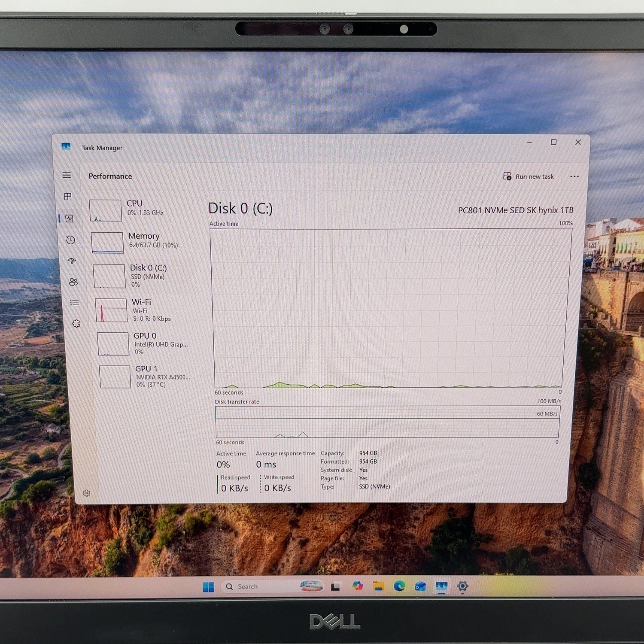The width and height of the screenshot is (644, 644).
Task: Minimize the Task Manager window
Action: [x=530, y=142]
